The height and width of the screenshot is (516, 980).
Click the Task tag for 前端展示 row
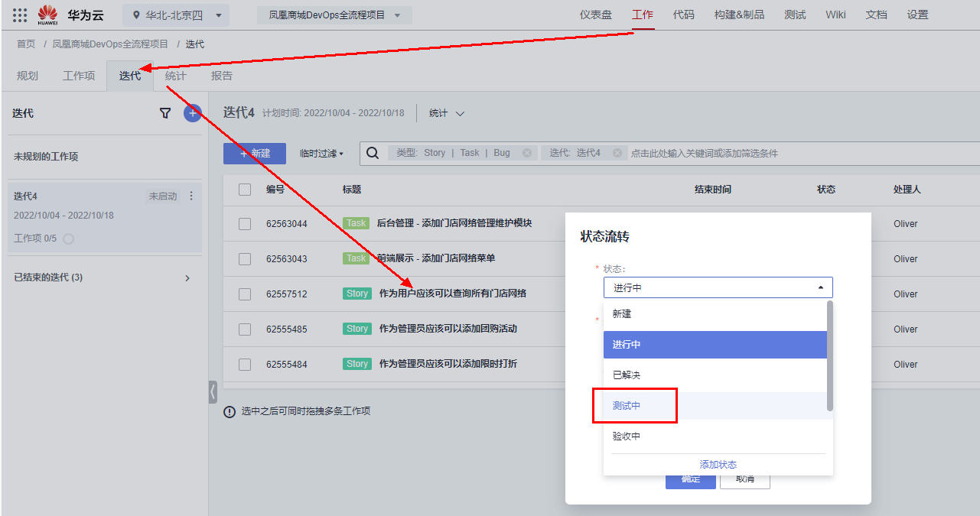tap(357, 258)
